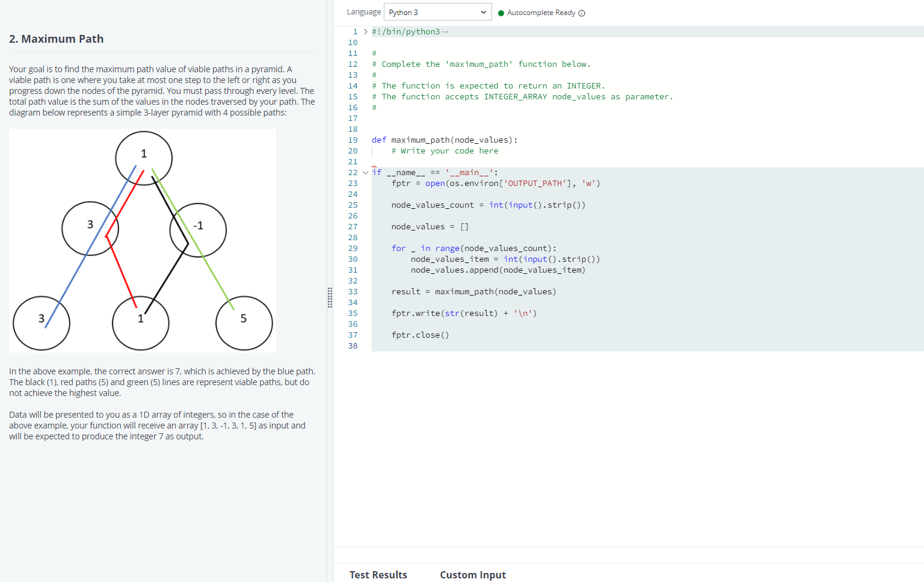Click the '2. Maximum Path' heading
Viewport: 924px width, 582px height.
click(x=56, y=39)
